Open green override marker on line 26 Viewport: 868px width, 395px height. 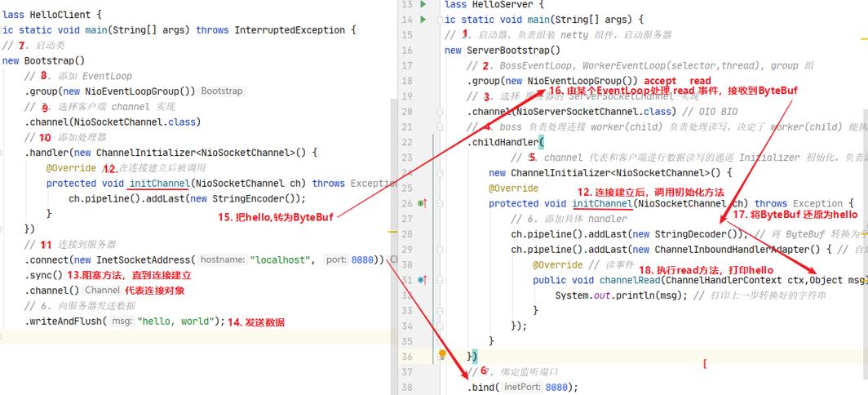tap(421, 204)
